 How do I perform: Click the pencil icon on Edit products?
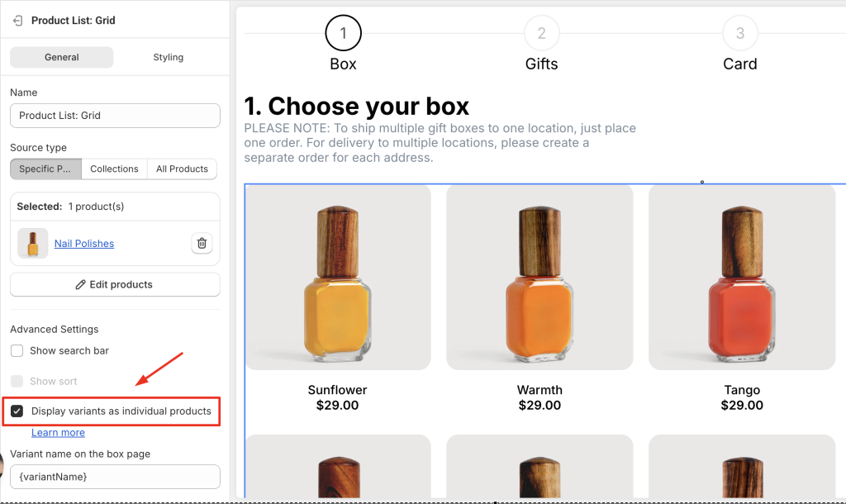(x=80, y=284)
